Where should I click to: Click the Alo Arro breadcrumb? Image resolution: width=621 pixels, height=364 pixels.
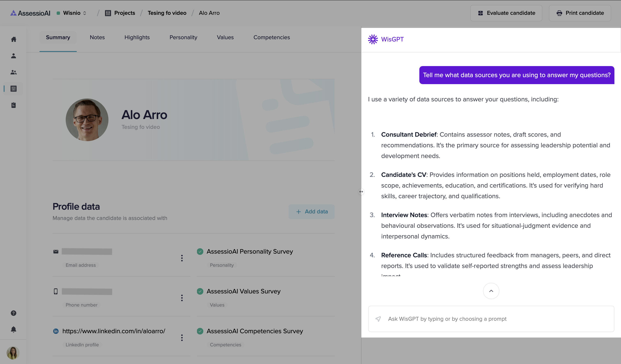[209, 13]
